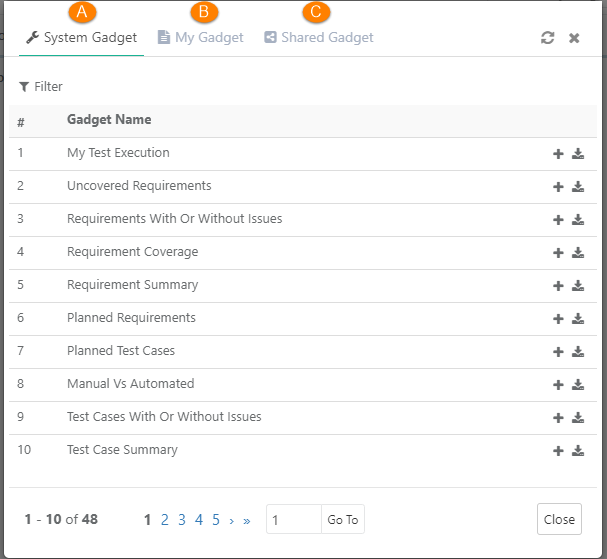Select the System Gadget tab
The height and width of the screenshot is (559, 607).
tap(81, 38)
